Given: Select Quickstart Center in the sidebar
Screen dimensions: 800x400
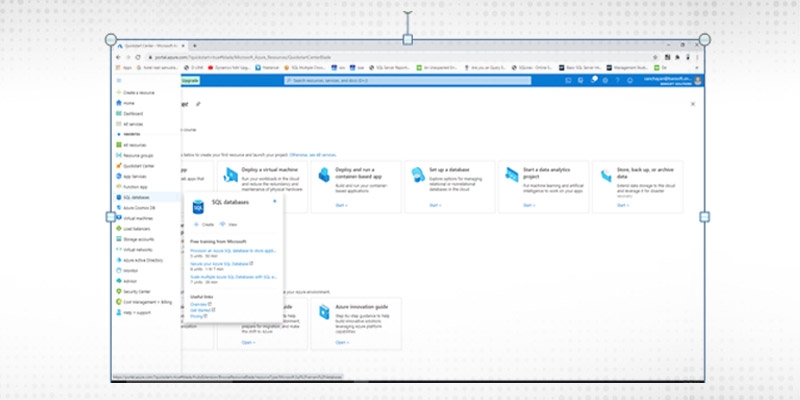Looking at the screenshot, I should [x=135, y=166].
